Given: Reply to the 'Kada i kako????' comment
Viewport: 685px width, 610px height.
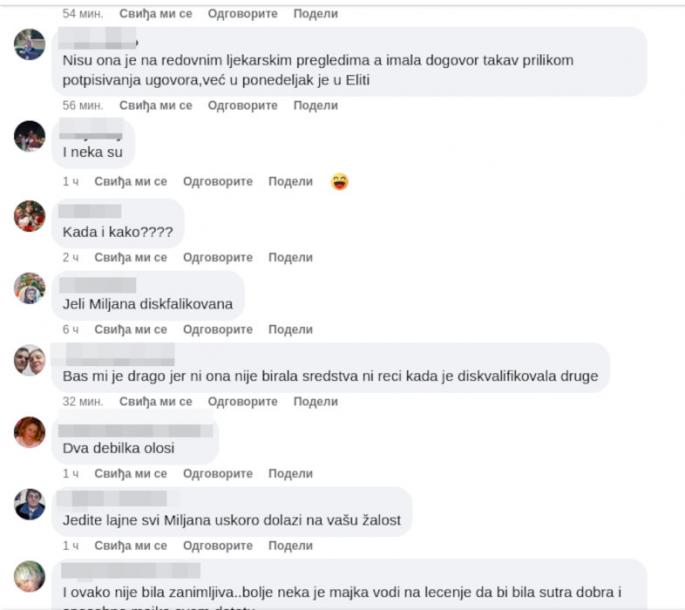Looking at the screenshot, I should click(x=218, y=257).
